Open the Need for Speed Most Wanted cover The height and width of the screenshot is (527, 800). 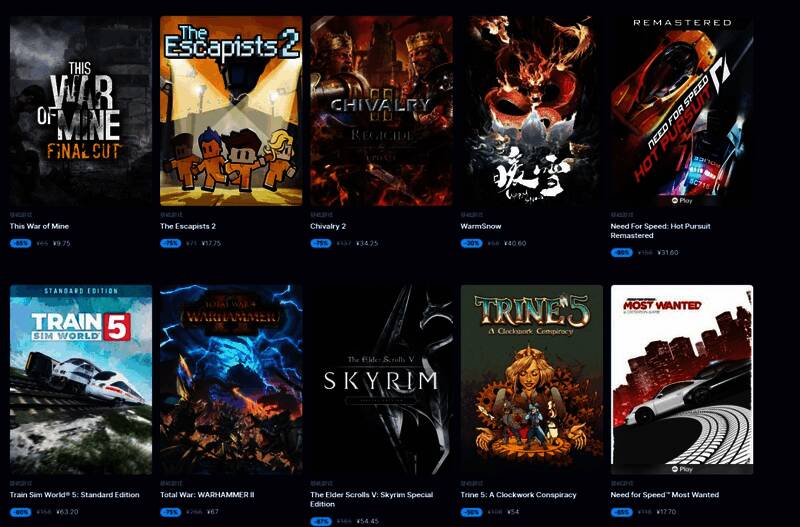tap(682, 380)
